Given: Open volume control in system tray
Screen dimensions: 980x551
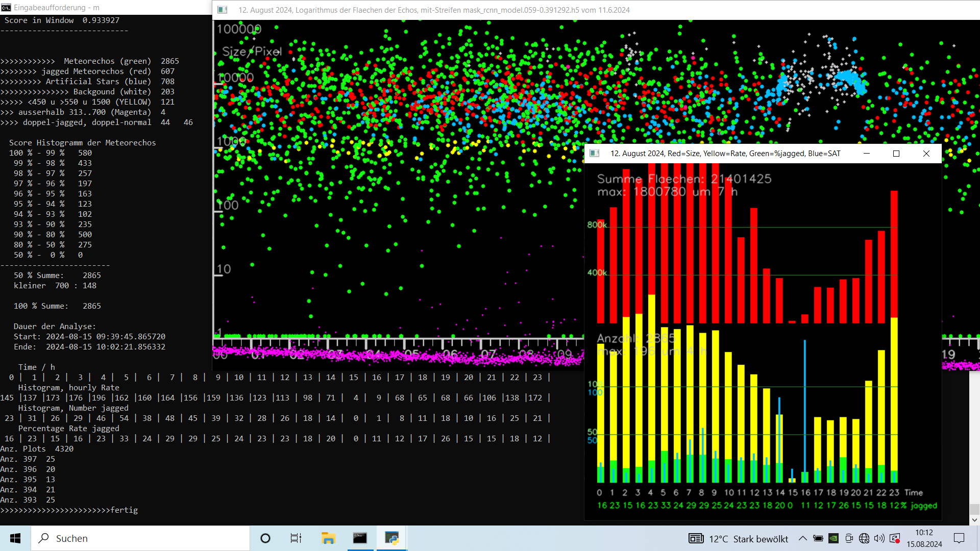Looking at the screenshot, I should [879, 538].
